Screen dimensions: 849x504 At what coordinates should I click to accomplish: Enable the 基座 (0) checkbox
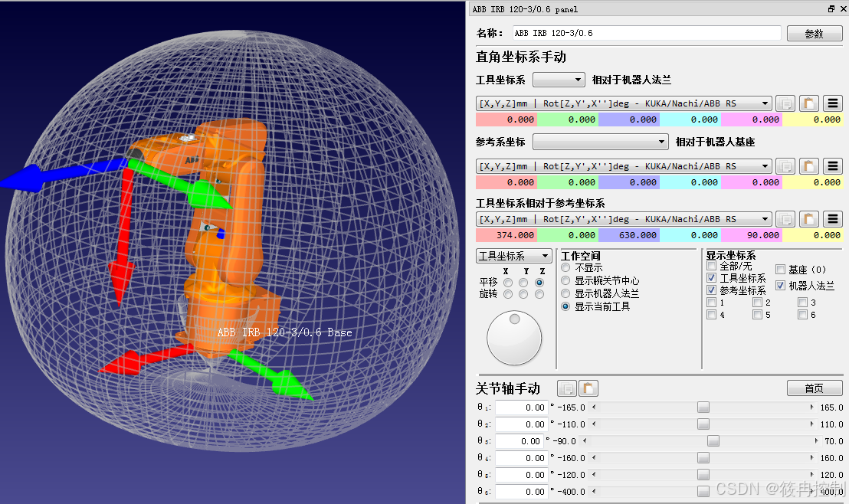tap(780, 269)
